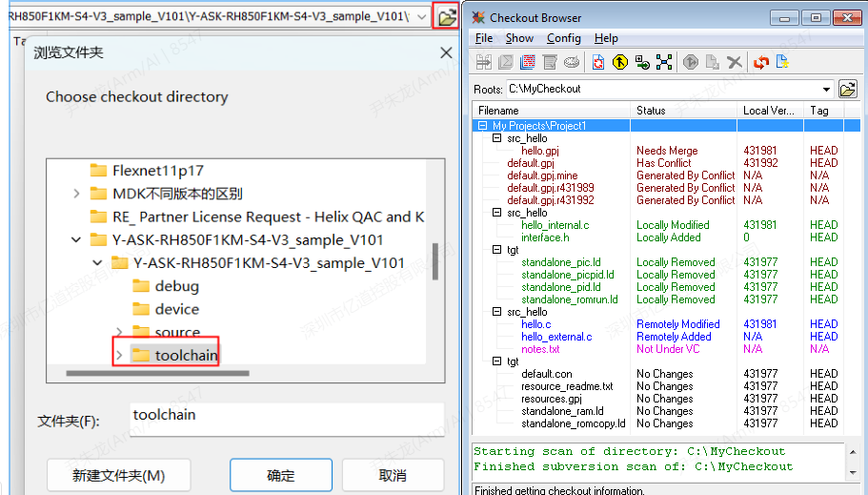Click the yellow circle up-arrow toolbar icon
The image size is (868, 495).
pos(620,62)
